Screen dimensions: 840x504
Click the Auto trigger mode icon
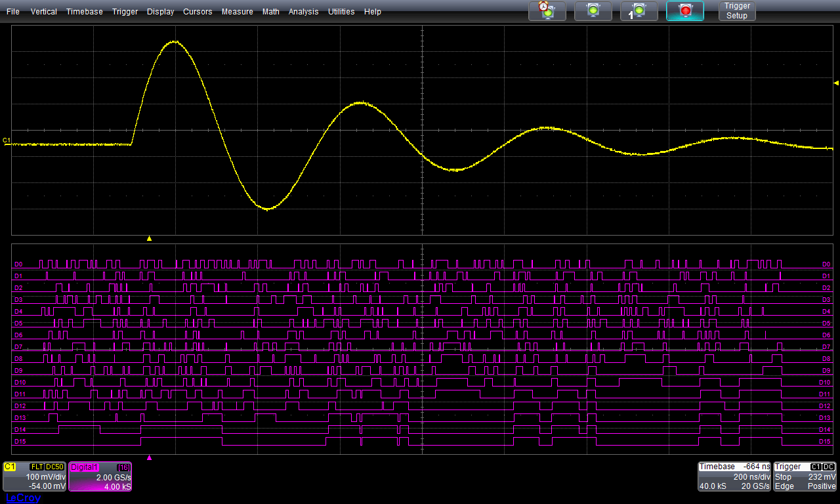tap(547, 10)
